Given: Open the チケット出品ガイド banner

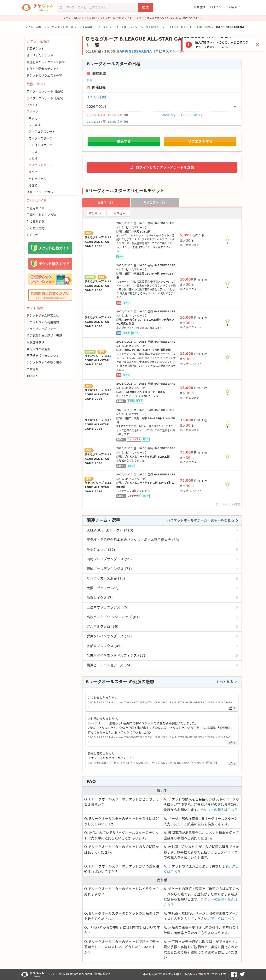Looking at the screenshot, I should point(50,248).
